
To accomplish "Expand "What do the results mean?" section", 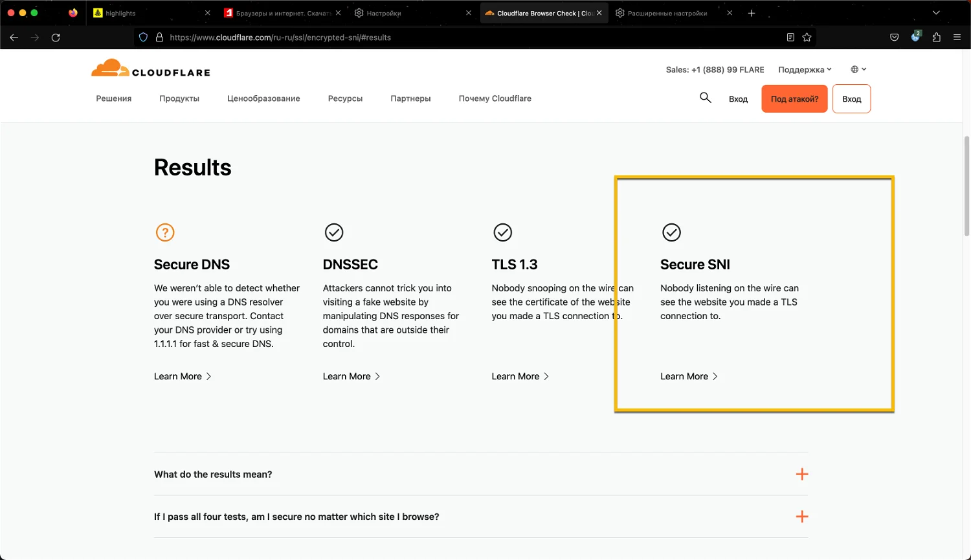I will [801, 475].
